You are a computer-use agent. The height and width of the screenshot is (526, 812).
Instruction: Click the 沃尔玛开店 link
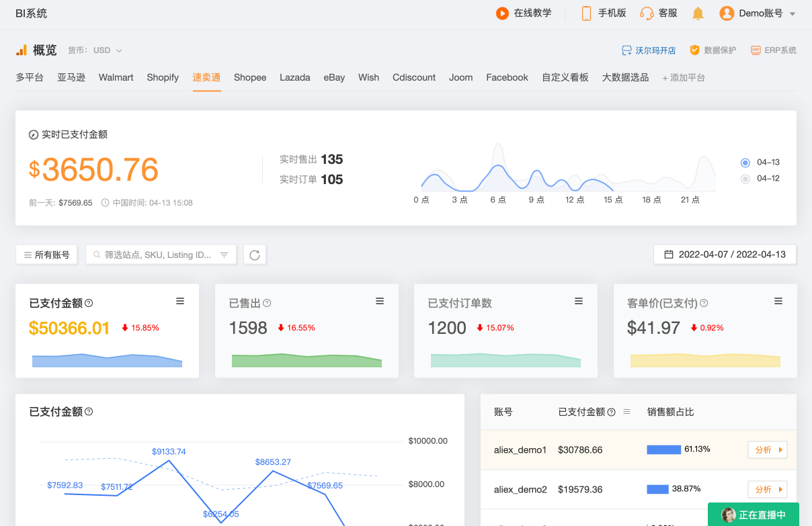(x=649, y=50)
